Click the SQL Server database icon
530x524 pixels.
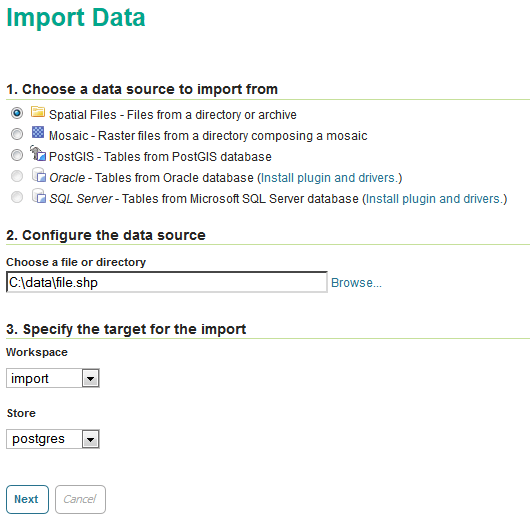tap(39, 196)
